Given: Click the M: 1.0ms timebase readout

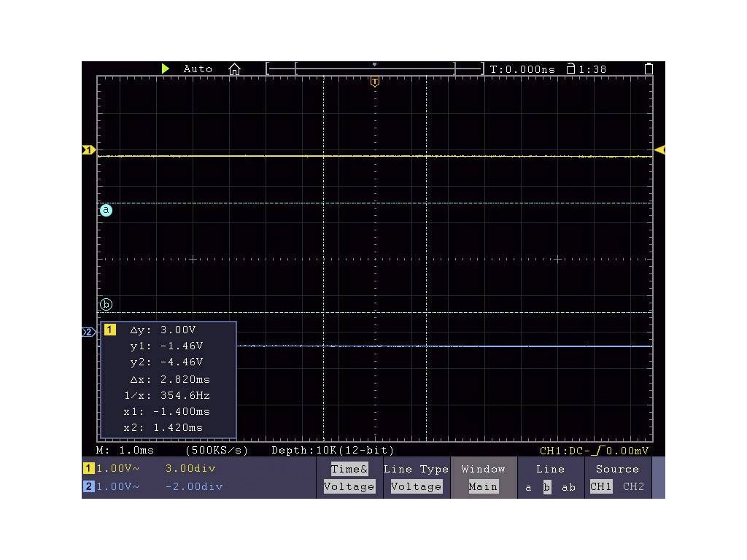Looking at the screenshot, I should [x=125, y=450].
